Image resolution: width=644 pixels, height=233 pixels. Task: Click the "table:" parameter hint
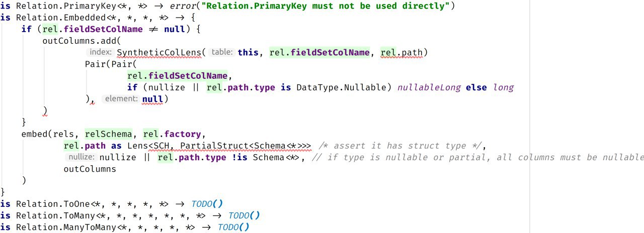222,52
